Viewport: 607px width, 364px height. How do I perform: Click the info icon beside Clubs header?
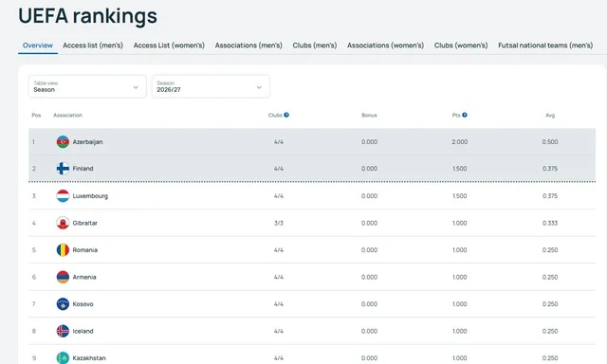click(286, 115)
